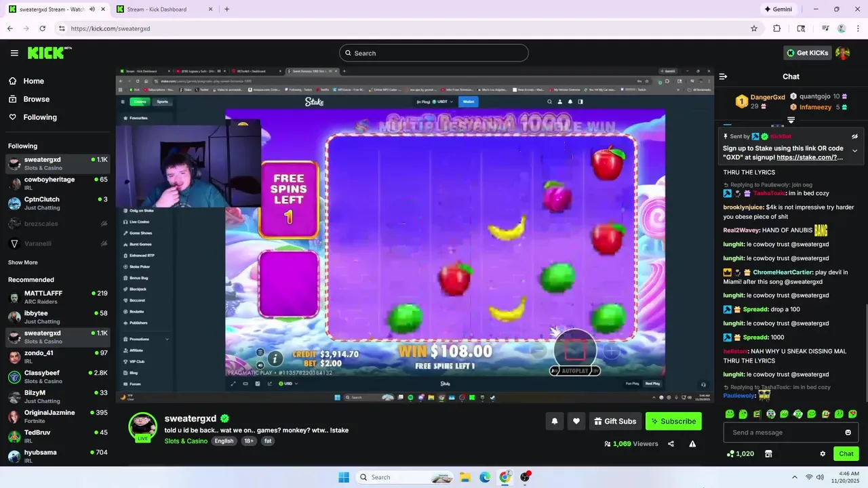The image size is (868, 488).
Task: Click TashaToxic username in chat
Action: 769,193
